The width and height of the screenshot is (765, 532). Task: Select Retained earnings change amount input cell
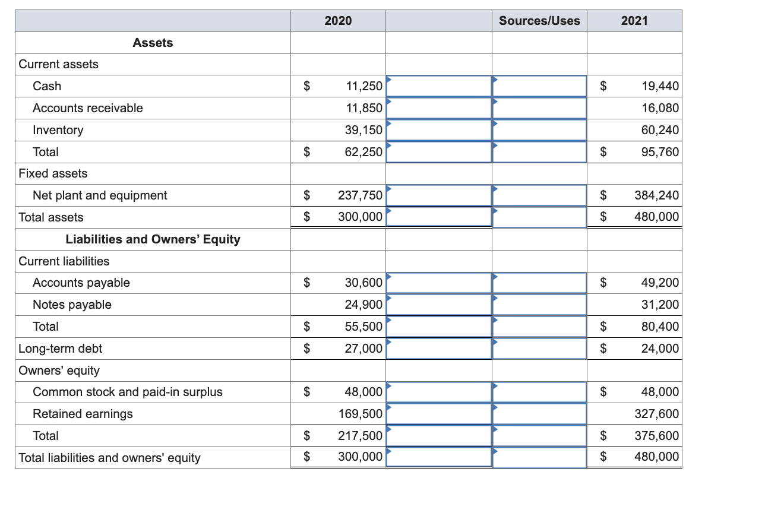click(439, 414)
